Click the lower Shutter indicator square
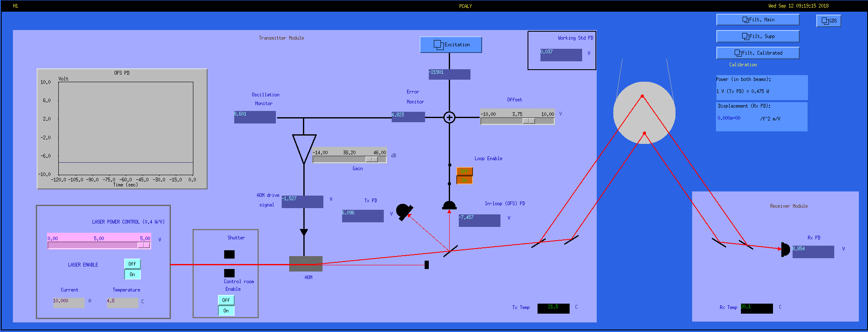The height and width of the screenshot is (332, 868). [229, 273]
